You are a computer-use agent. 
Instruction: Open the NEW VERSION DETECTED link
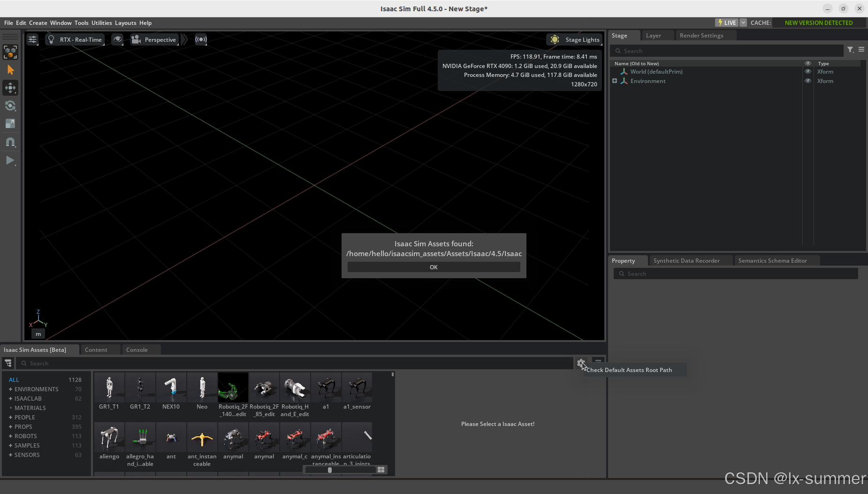(818, 23)
